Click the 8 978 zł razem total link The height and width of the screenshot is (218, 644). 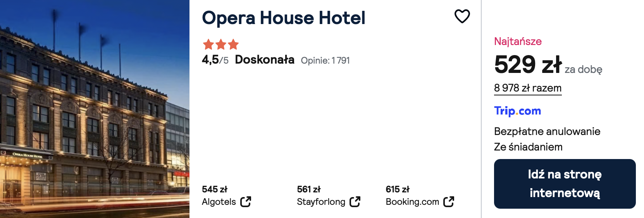coord(528,88)
